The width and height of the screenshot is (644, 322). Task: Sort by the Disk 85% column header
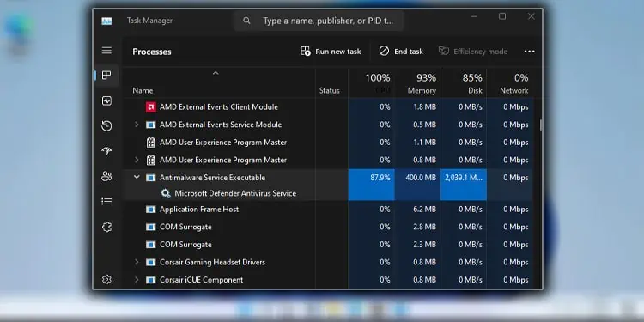tap(464, 83)
